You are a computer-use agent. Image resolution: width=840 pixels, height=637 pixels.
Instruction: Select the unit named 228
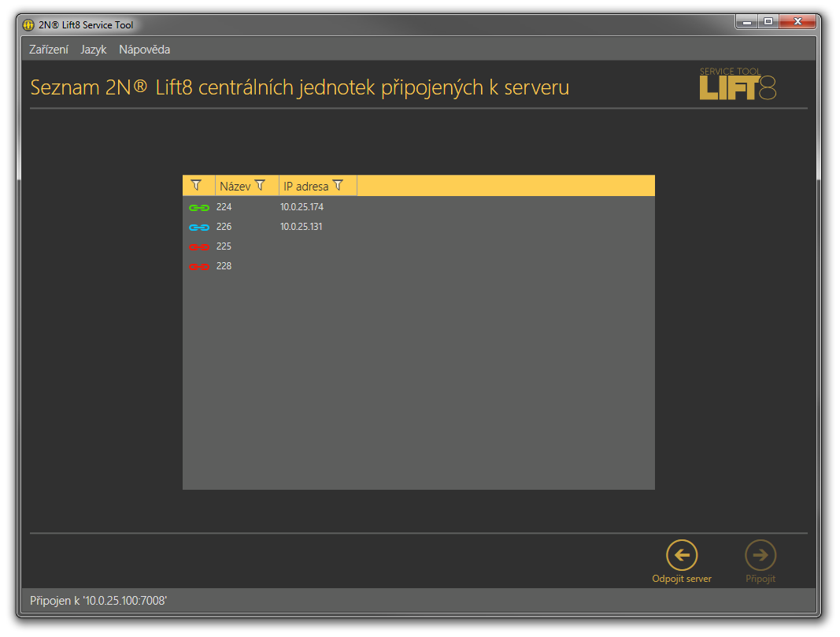click(224, 267)
